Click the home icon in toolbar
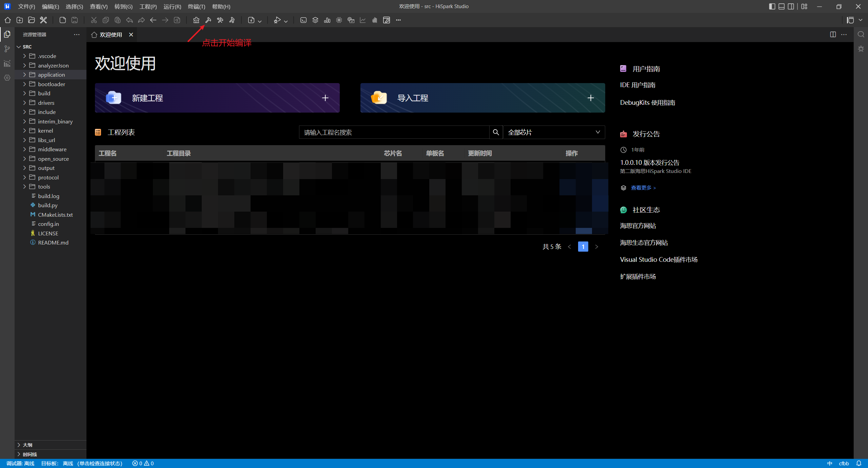868x468 pixels. 7,20
